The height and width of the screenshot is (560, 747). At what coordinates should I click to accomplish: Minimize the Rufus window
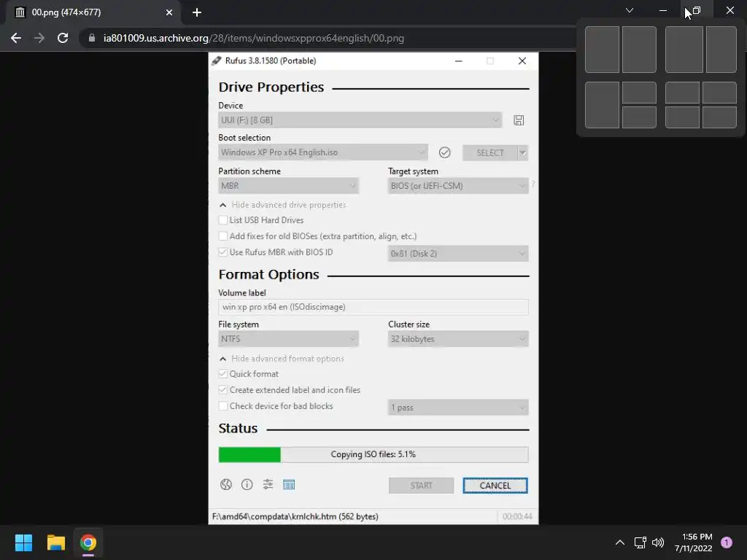click(458, 61)
